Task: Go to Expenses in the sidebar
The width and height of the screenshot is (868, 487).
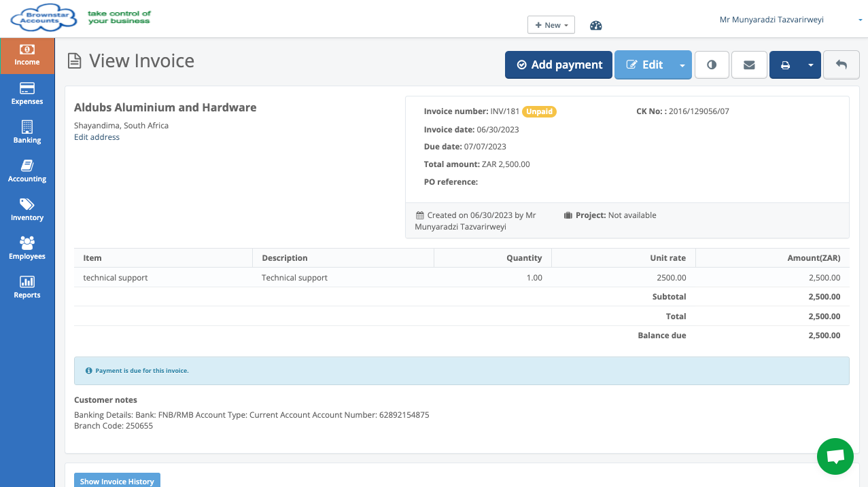Action: tap(27, 94)
